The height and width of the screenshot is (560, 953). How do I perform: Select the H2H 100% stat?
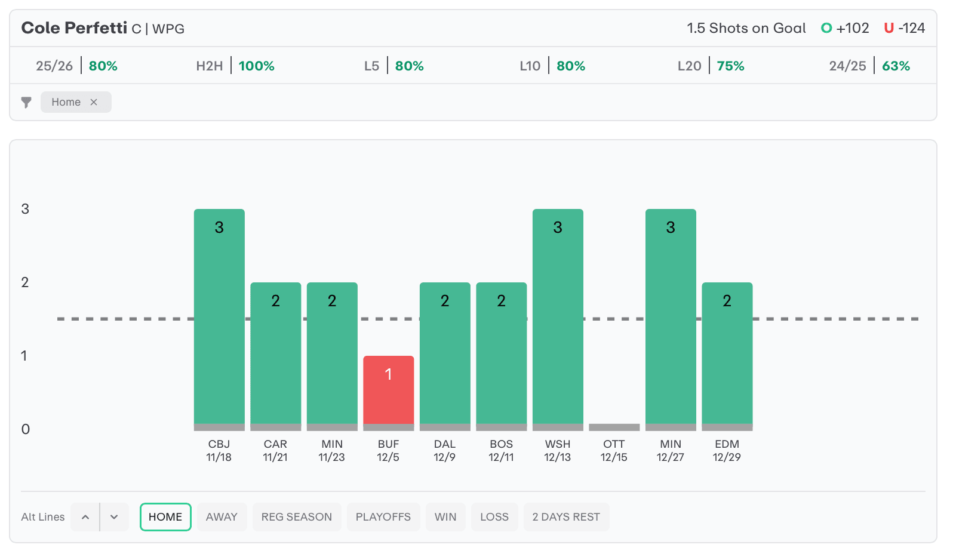[x=235, y=66]
